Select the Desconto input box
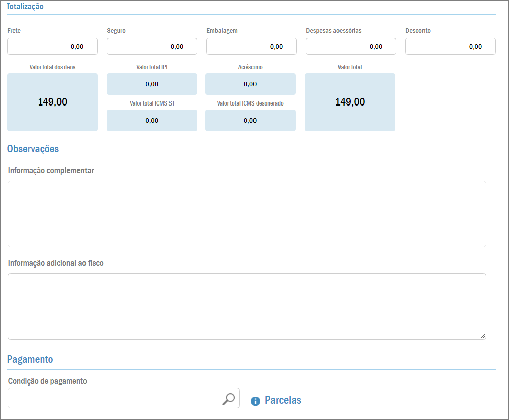This screenshot has height=420, width=509. 451,46
